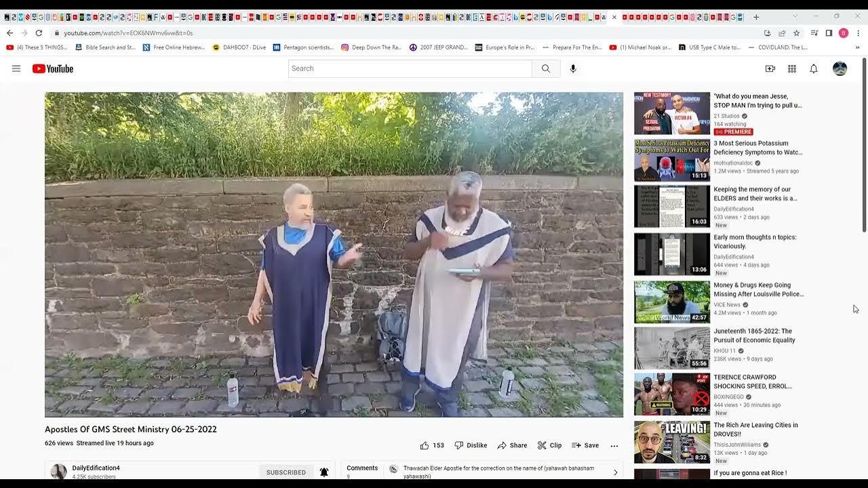
Task: Click the share-page icon in address bar
Action: (782, 33)
